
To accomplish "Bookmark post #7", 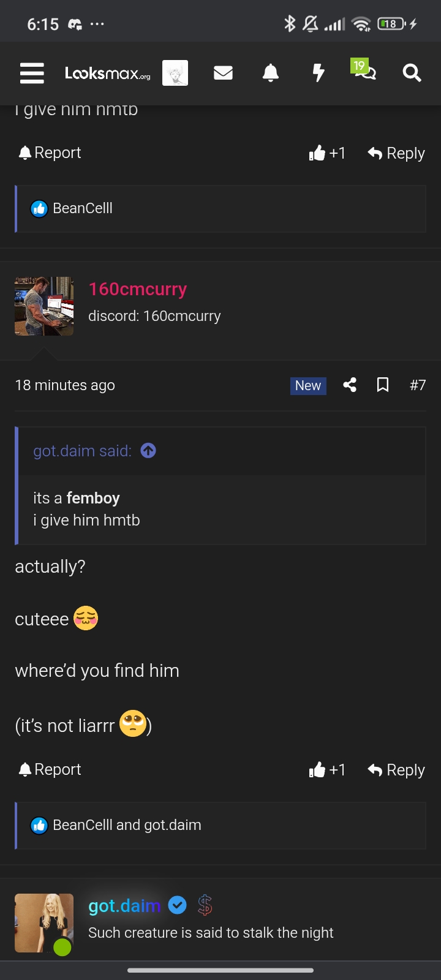I will pyautogui.click(x=383, y=385).
